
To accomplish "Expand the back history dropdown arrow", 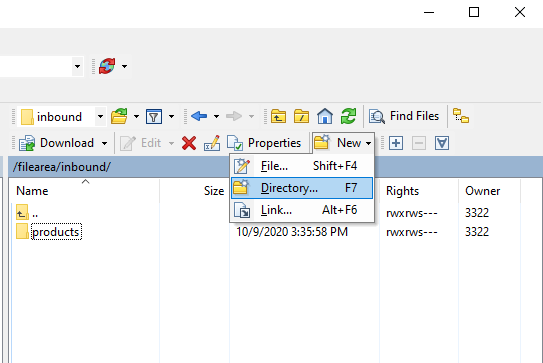I will pos(216,116).
